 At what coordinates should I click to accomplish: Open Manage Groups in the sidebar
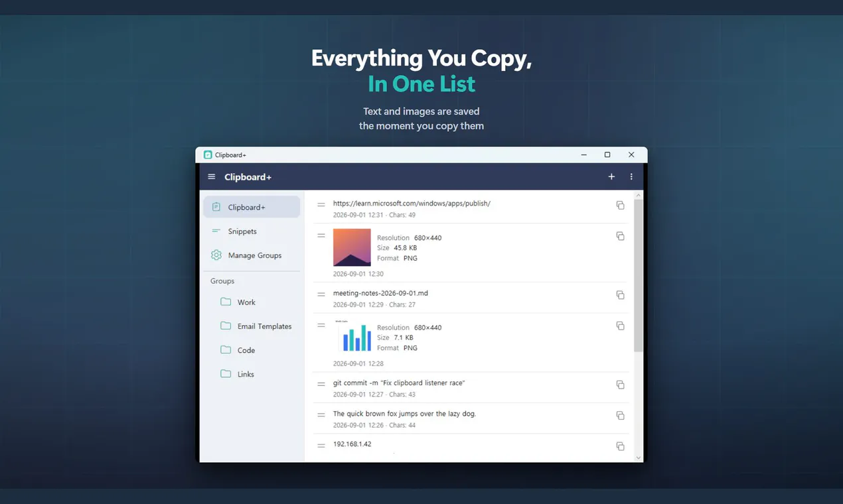coord(252,255)
